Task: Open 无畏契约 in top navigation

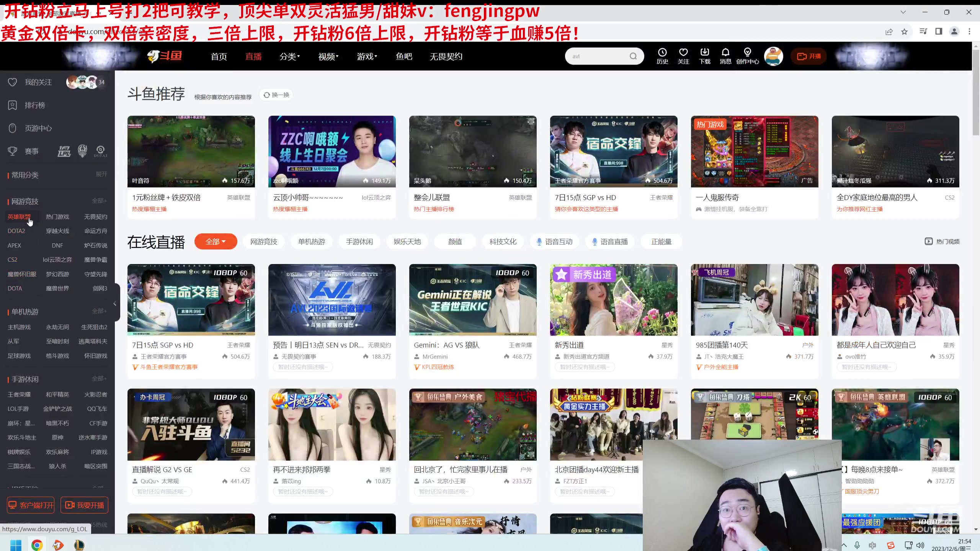Action: pyautogui.click(x=446, y=57)
